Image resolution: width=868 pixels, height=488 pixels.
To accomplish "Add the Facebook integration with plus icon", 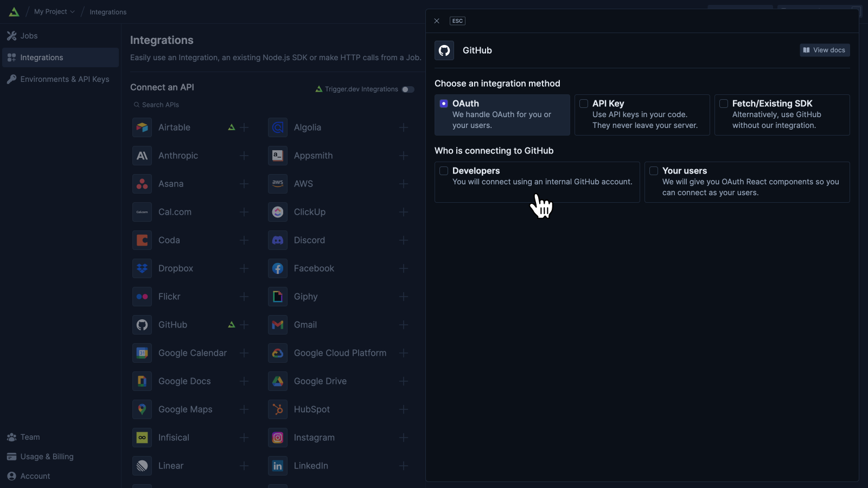I will 404,268.
